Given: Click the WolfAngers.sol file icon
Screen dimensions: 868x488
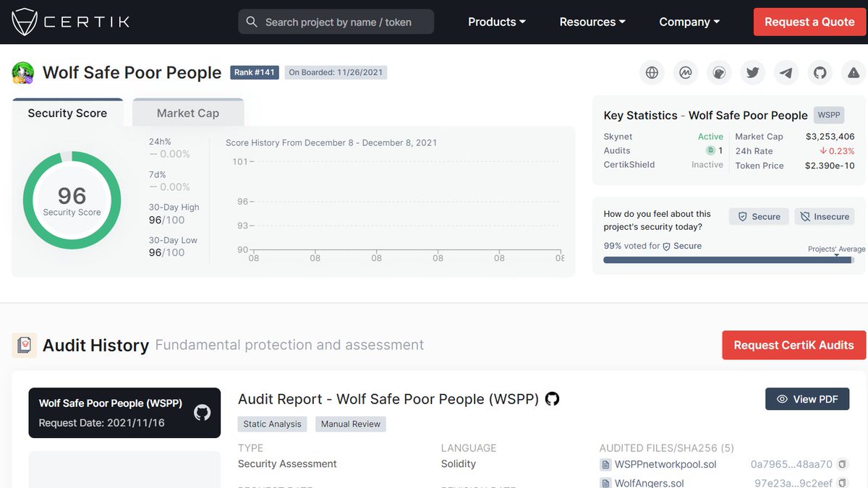Looking at the screenshot, I should 605,483.
